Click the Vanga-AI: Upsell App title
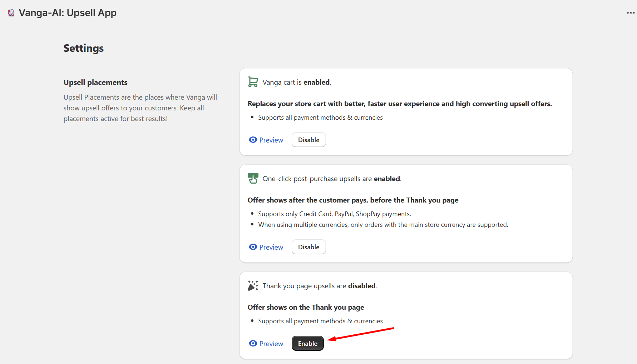637x364 pixels. tap(68, 13)
